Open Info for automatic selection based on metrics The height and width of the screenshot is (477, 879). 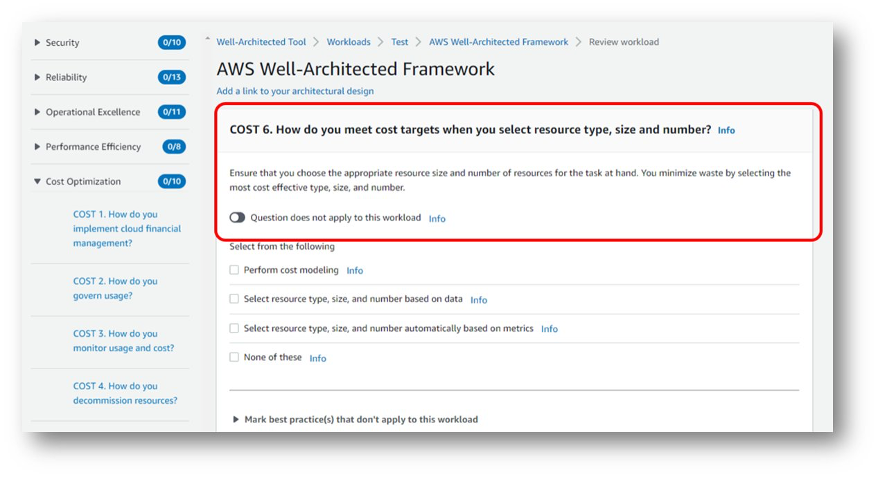coord(549,329)
